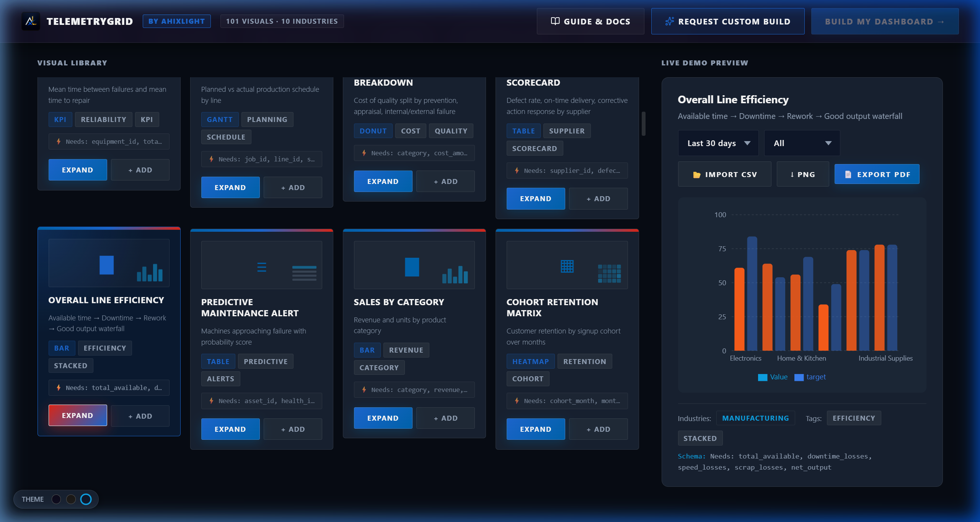Screen dimensions: 980x522
Task: Add Predictive Maintenance Alert visual
Action: (293, 429)
